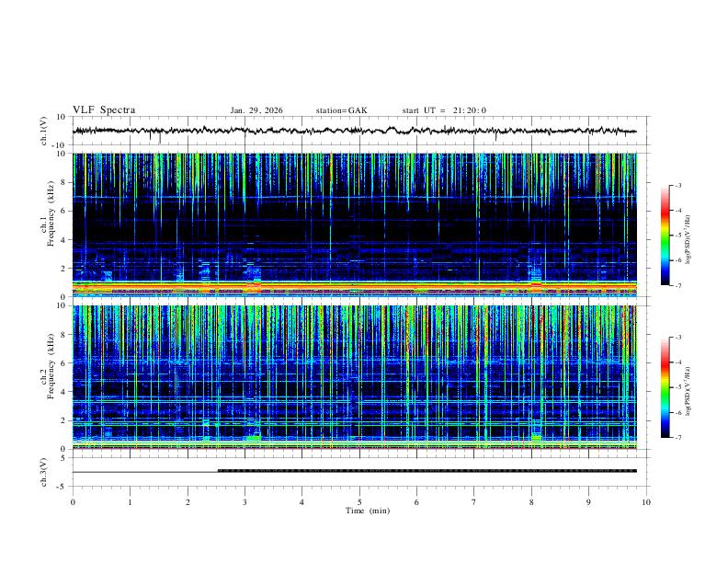
Task: Click the ch.2 spectrogram panel
Action: (354, 377)
